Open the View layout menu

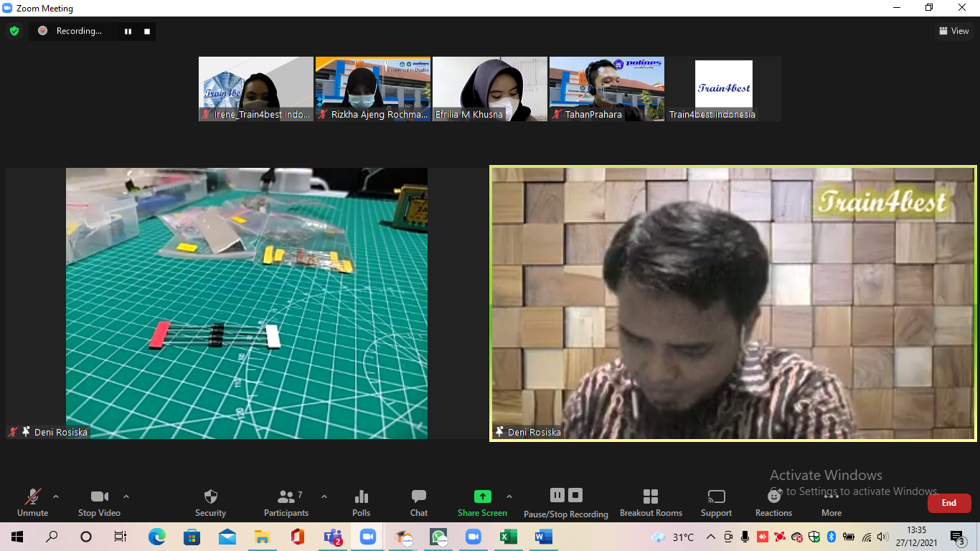[x=954, y=31]
